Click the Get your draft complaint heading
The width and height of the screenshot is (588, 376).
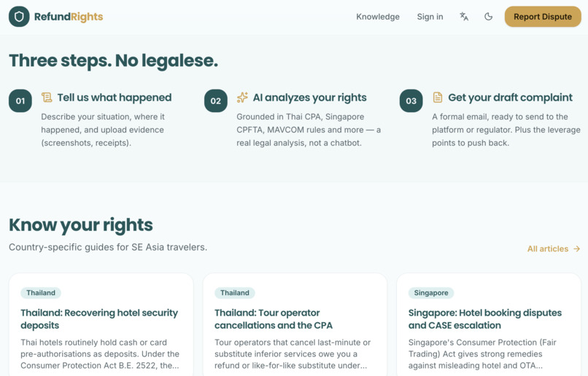[x=511, y=98]
